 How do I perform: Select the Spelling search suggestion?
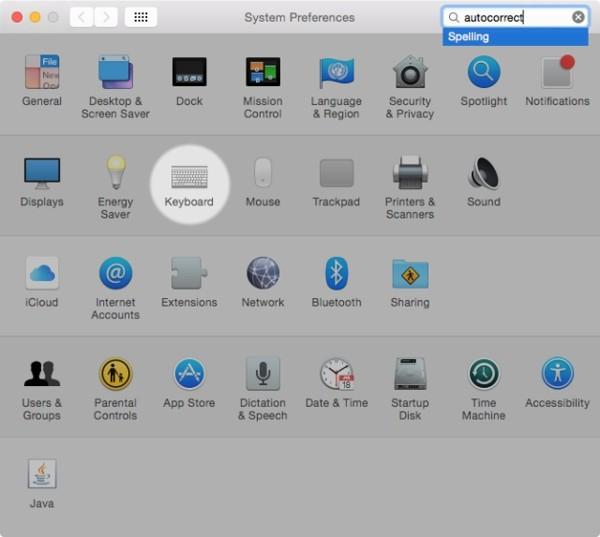(x=515, y=37)
